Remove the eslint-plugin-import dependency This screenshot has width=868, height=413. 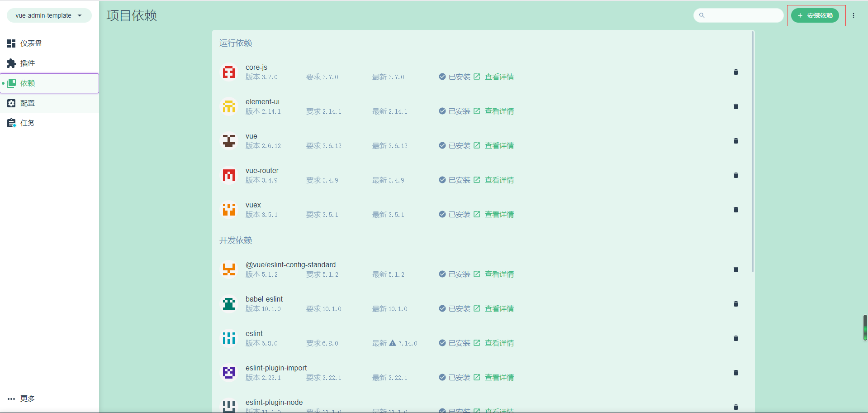[x=736, y=373]
